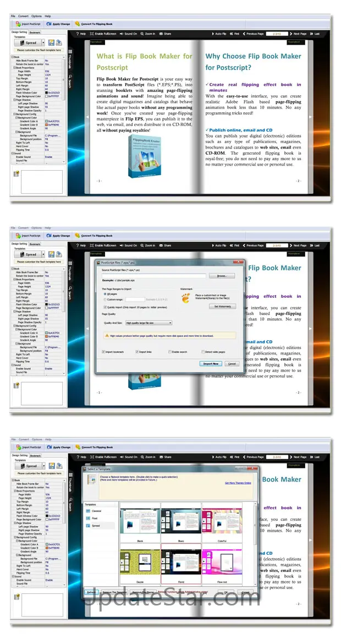Collapse Book Proportions node in top screenshot

[14, 67]
